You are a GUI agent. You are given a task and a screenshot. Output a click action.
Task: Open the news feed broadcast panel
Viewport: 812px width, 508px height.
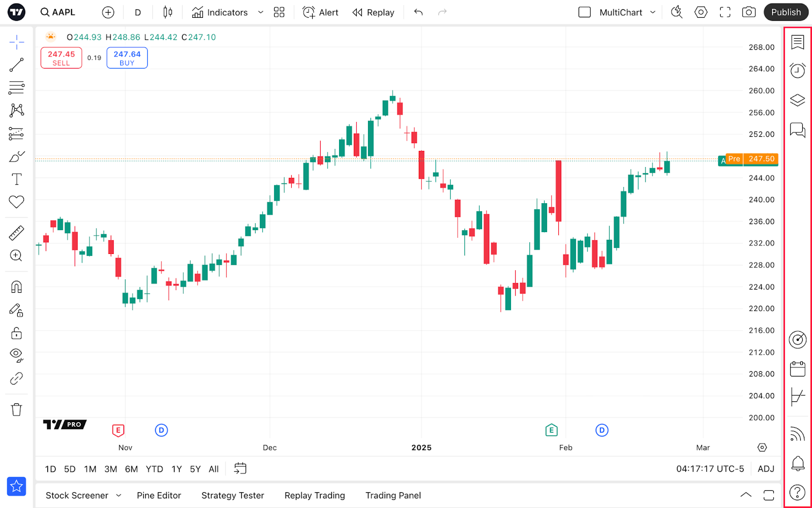coord(797,434)
